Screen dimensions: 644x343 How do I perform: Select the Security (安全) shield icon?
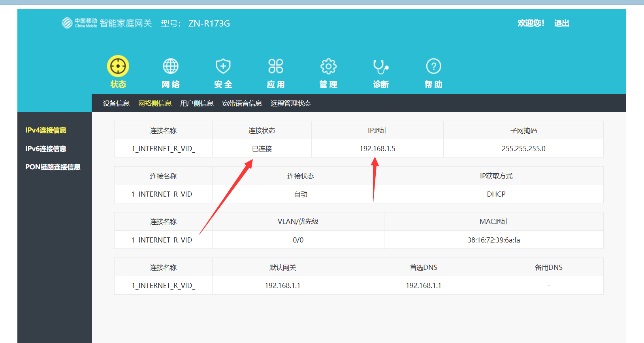click(x=223, y=66)
